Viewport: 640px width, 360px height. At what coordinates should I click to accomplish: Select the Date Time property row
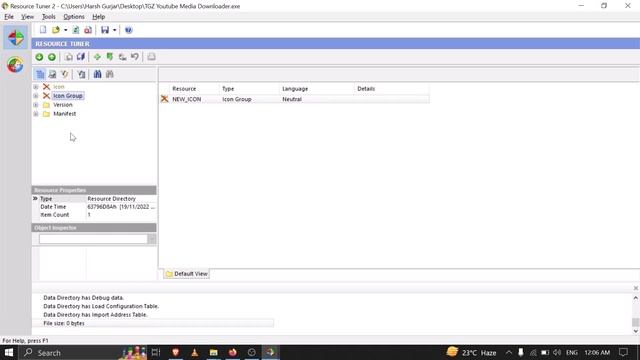coord(94,207)
